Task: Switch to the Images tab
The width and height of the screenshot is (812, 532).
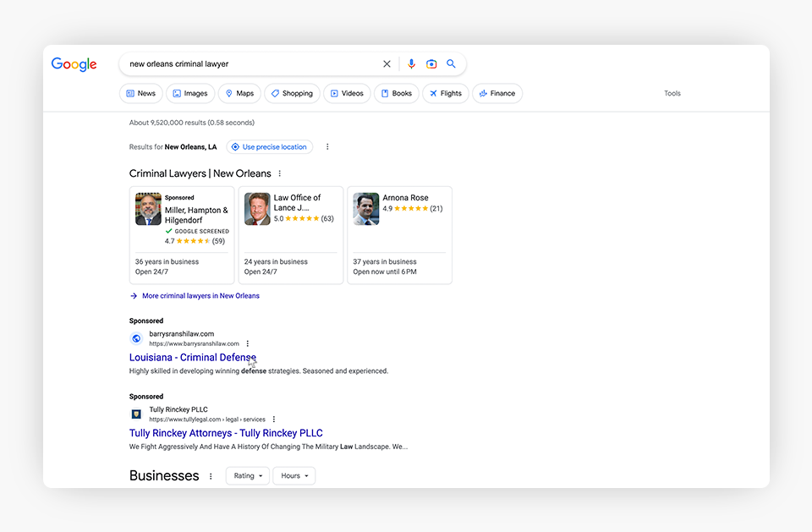Action: click(x=189, y=94)
